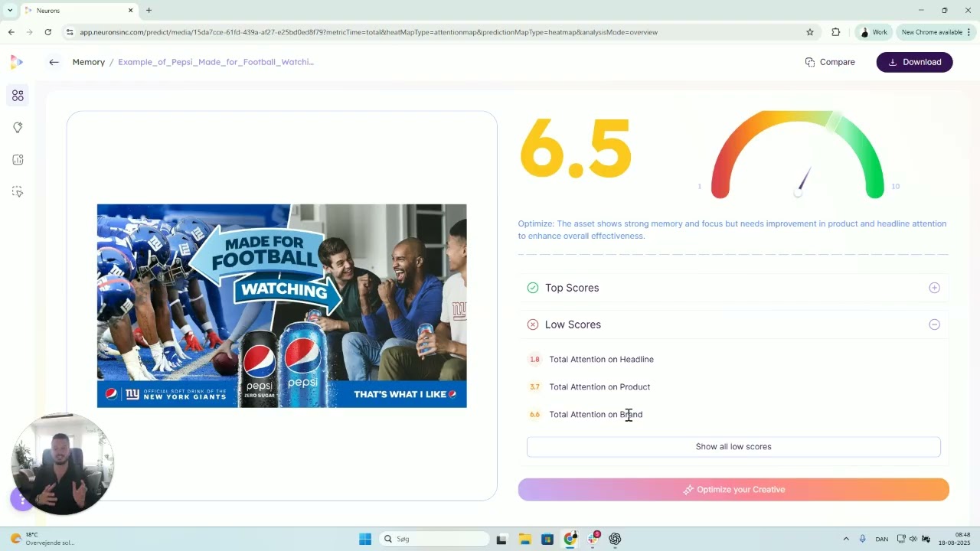Open Task View in the taskbar
The width and height of the screenshot is (980, 551).
point(501,539)
